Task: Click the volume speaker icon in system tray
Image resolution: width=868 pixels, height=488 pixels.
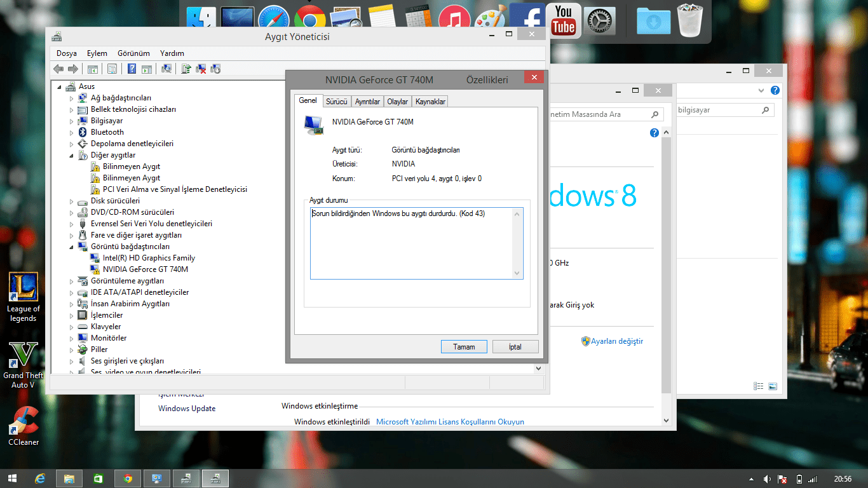Action: (767, 479)
